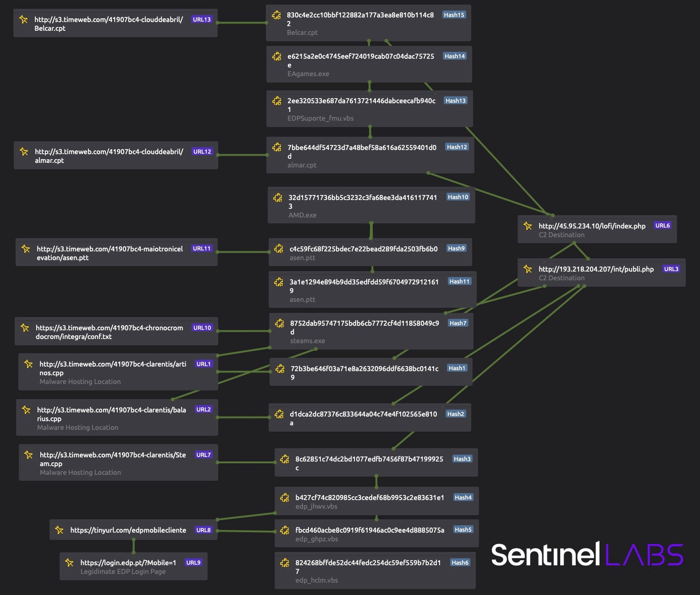700x595 pixels.
Task: Click the URL6 badge on the C2 node
Action: (662, 226)
